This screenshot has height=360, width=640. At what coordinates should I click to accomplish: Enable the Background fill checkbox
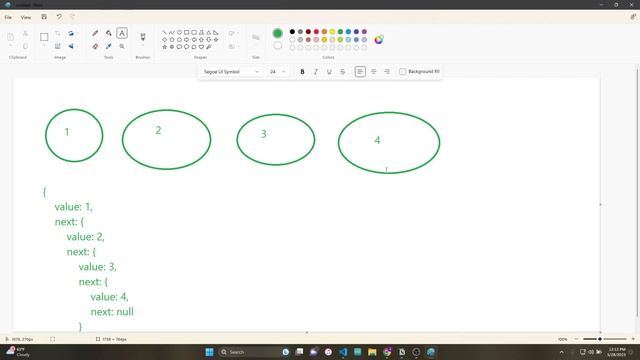click(402, 72)
